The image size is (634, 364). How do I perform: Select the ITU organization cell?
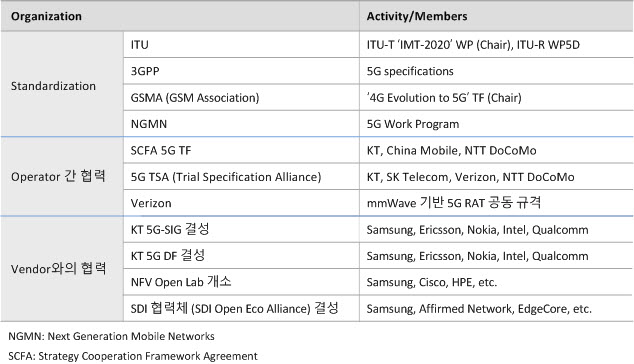tap(241, 44)
